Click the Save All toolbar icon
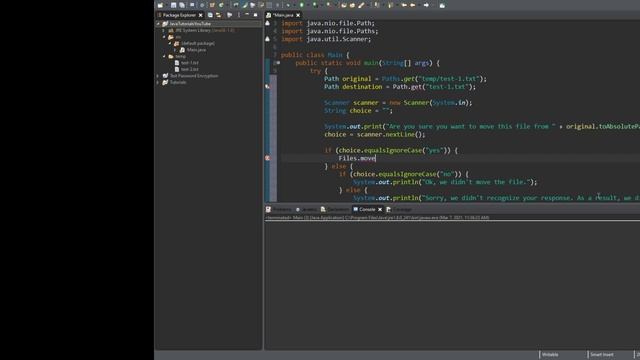This screenshot has width=640, height=360. point(182,5)
